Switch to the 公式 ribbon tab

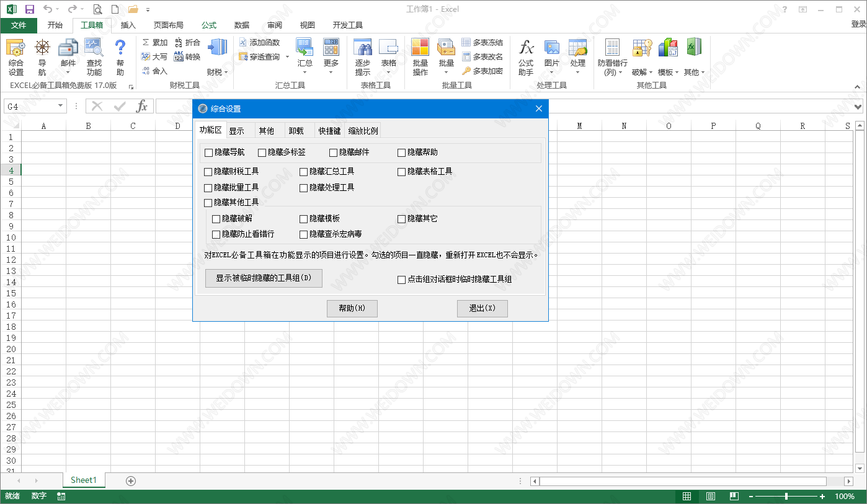(x=209, y=25)
